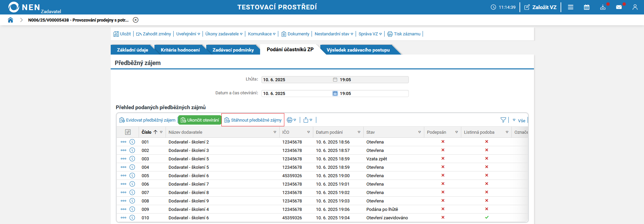Image resolution: width=644 pixels, height=224 pixels.
Task: Open row 006 three-dot actions menu
Action: click(x=123, y=184)
